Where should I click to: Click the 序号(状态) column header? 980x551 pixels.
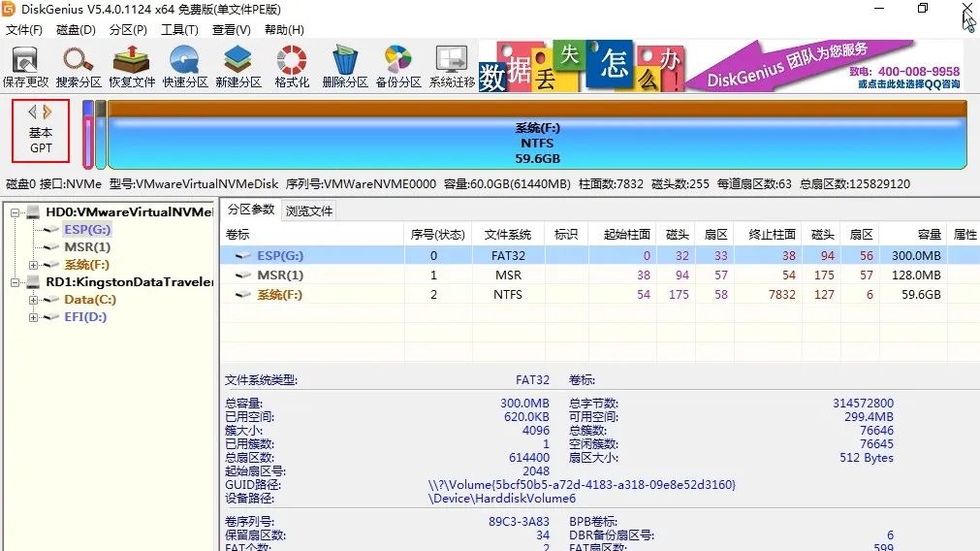point(437,235)
